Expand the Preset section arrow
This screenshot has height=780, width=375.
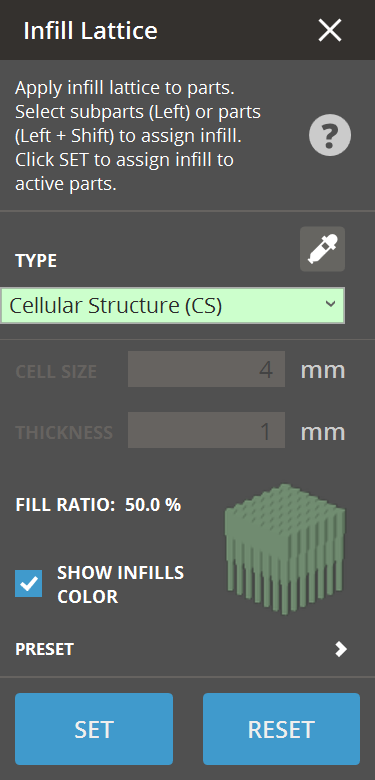(x=341, y=649)
